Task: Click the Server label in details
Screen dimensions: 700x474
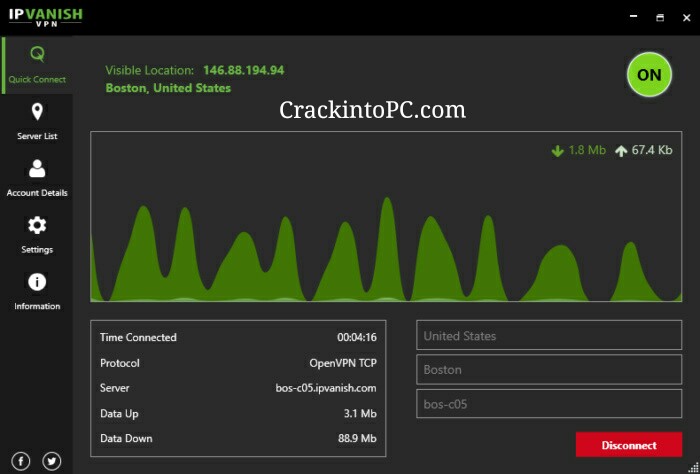Action: (x=115, y=388)
